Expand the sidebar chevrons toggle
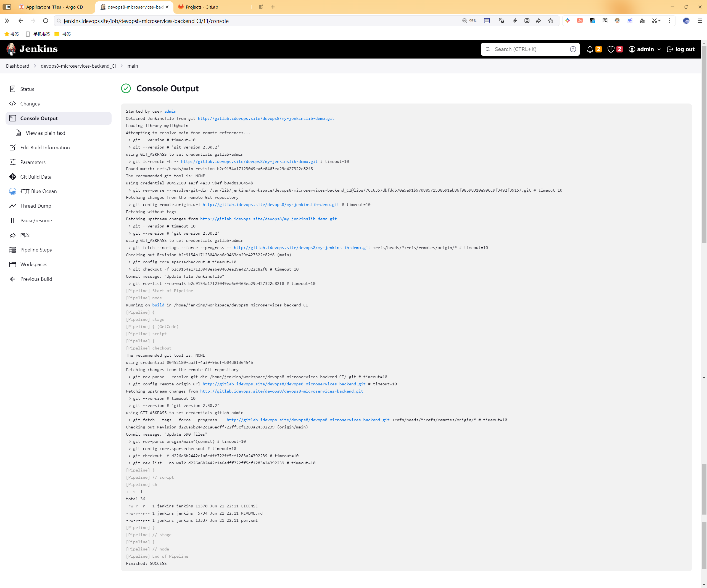The height and width of the screenshot is (588, 707). pos(7,21)
